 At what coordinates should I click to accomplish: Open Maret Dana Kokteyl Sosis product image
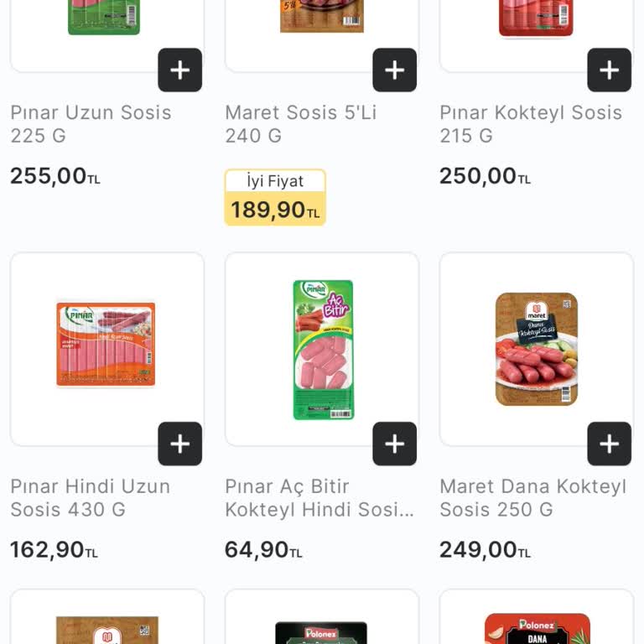tap(537, 349)
